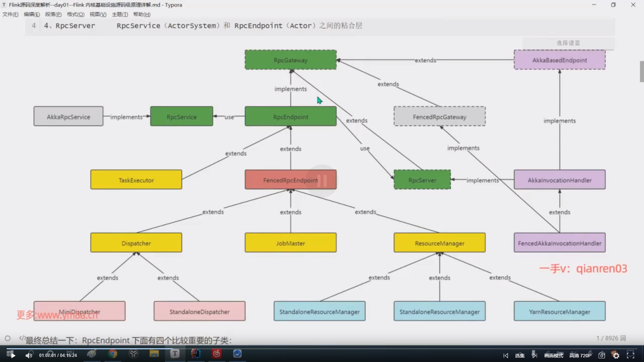Take a video screenshot with camera icon
Viewport: 644px width, 362px height.
coord(602,355)
